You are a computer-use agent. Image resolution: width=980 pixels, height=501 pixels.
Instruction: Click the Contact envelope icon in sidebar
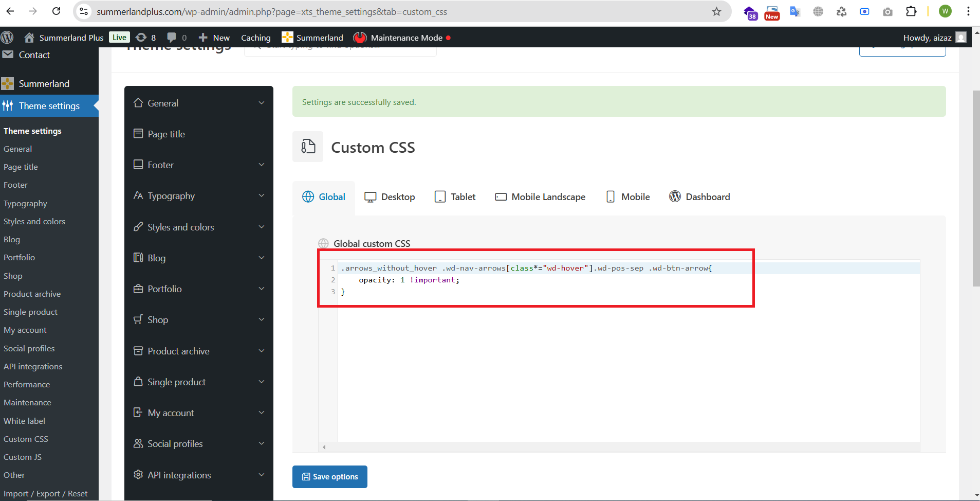click(8, 55)
